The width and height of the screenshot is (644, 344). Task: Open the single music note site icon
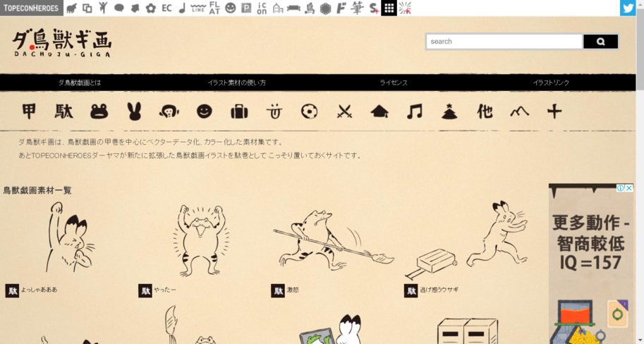[183, 8]
